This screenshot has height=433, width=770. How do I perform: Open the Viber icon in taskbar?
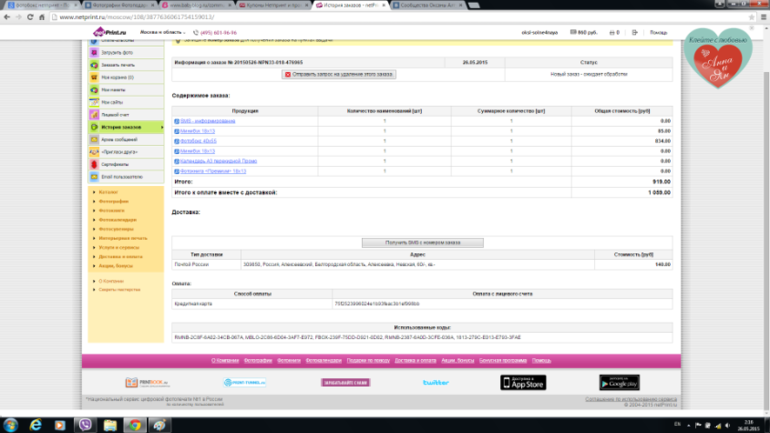click(85, 424)
